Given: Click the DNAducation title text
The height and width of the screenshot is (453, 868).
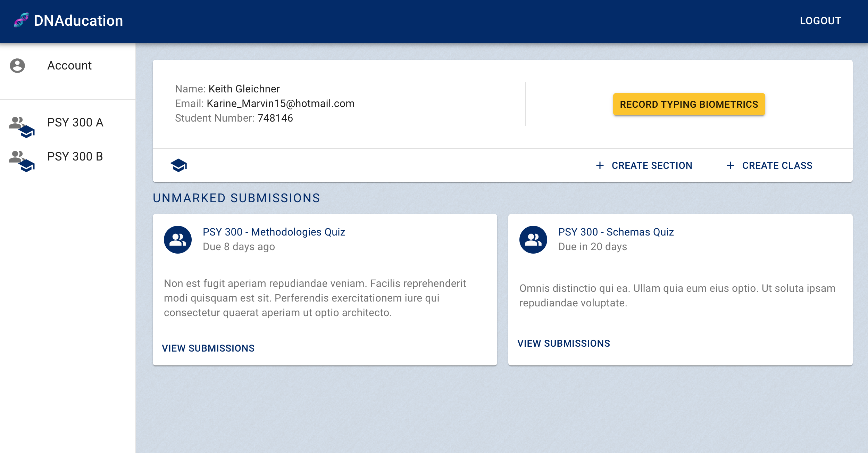Looking at the screenshot, I should (x=78, y=21).
